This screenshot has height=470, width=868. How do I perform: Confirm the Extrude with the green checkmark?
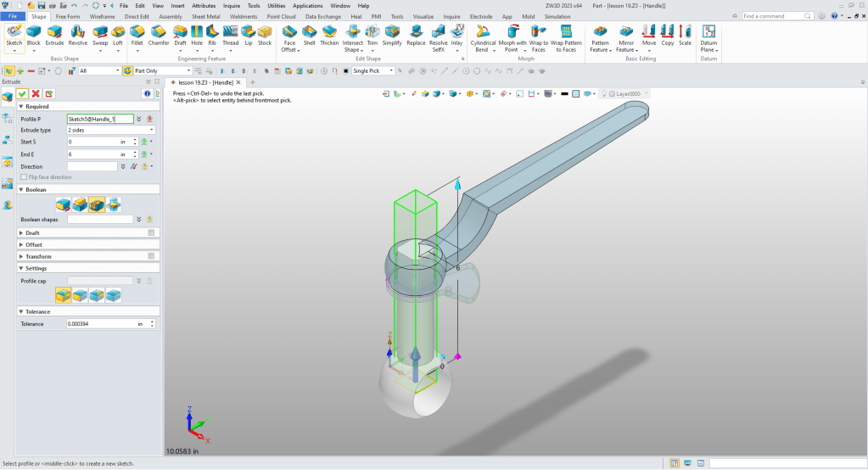pos(23,93)
